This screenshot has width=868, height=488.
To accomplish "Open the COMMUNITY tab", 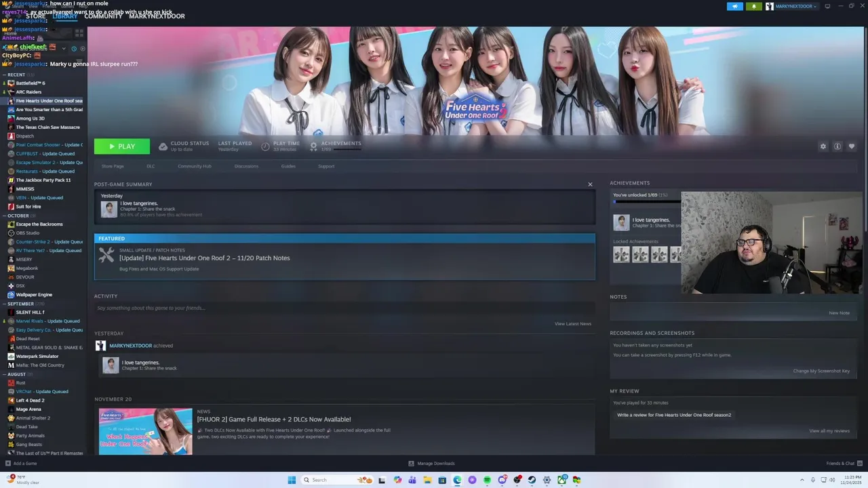I will tap(103, 16).
